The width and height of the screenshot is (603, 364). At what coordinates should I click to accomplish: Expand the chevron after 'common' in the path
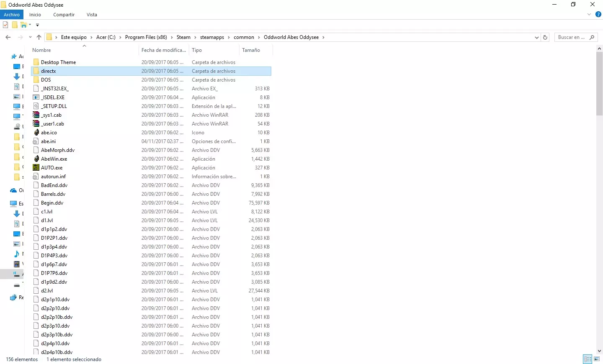(259, 37)
